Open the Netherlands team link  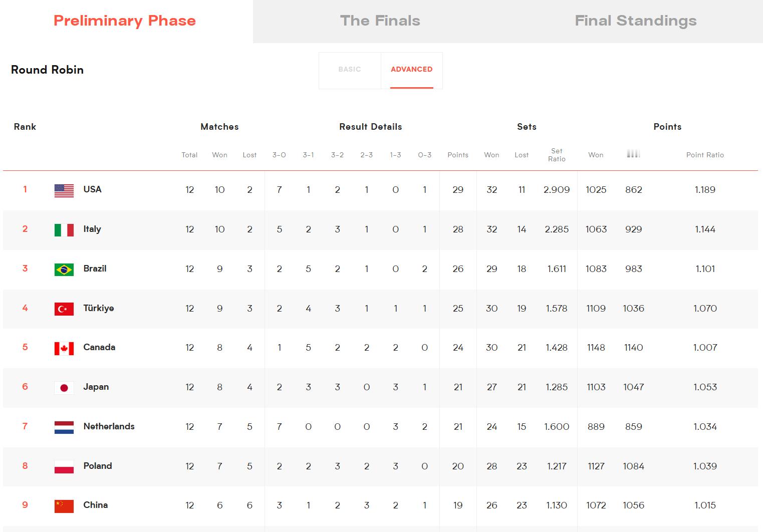[109, 426]
